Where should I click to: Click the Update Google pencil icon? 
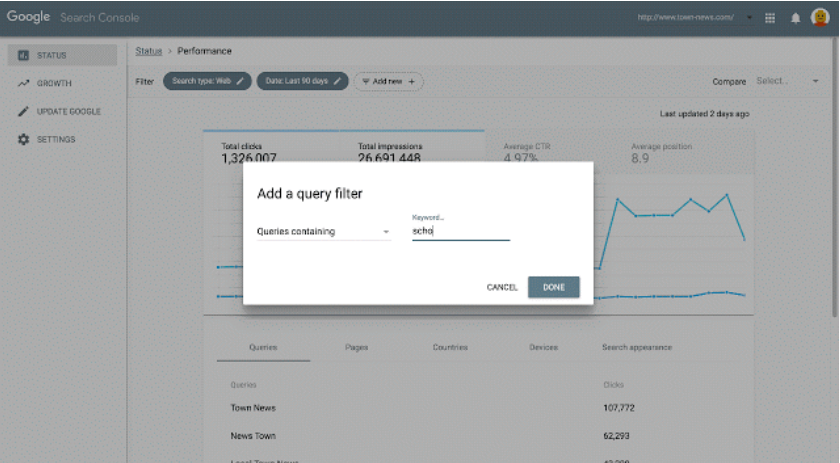pyautogui.click(x=23, y=111)
